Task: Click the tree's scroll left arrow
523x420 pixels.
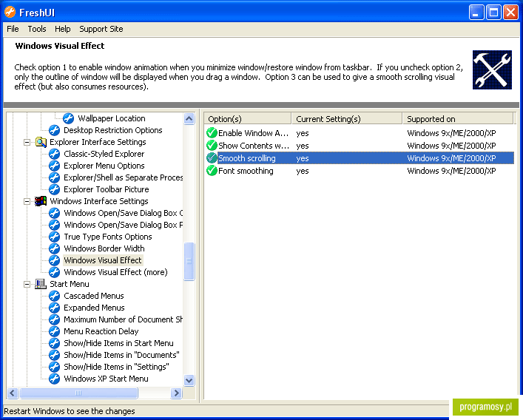Action: [13, 393]
